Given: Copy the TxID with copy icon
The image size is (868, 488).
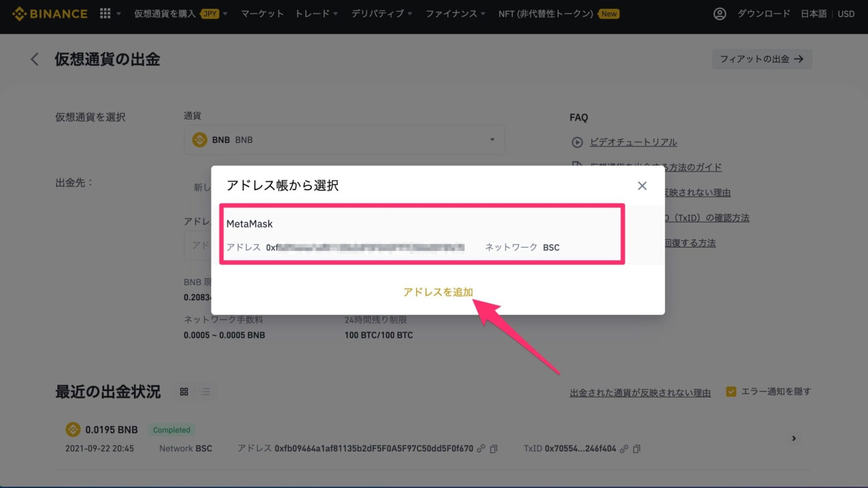Looking at the screenshot, I should point(636,449).
